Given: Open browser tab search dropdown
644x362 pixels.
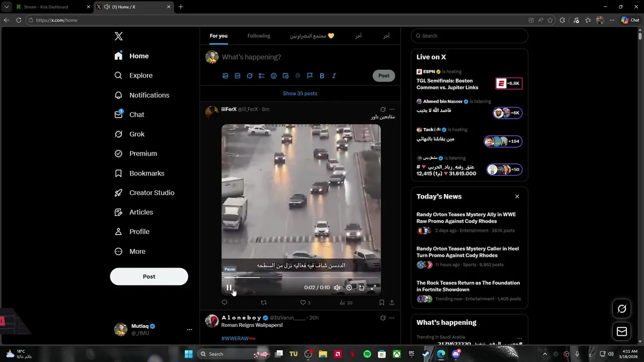Looking at the screenshot, I should 7,7.
